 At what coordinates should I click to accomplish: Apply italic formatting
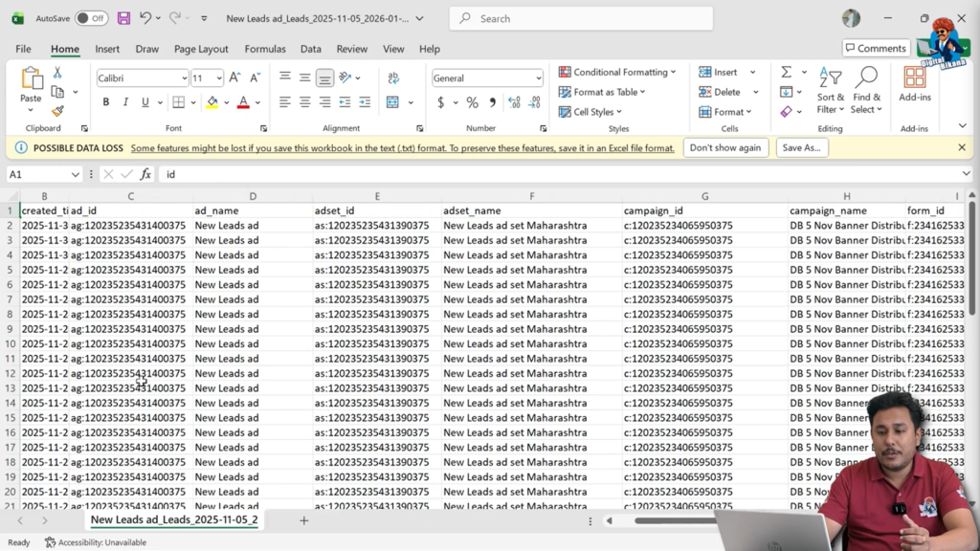(125, 101)
